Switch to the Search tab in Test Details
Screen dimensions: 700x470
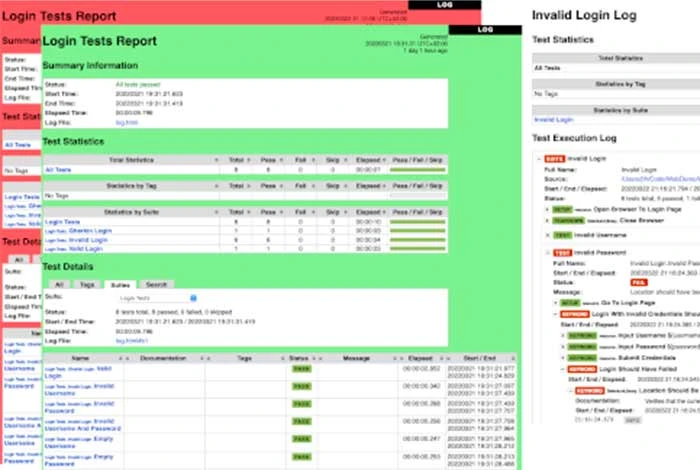(156, 284)
